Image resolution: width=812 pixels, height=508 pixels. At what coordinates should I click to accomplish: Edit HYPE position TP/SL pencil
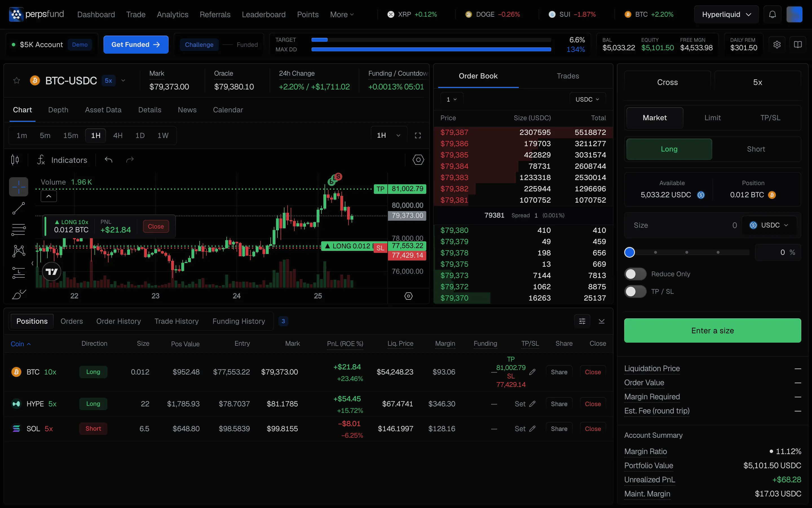(532, 404)
